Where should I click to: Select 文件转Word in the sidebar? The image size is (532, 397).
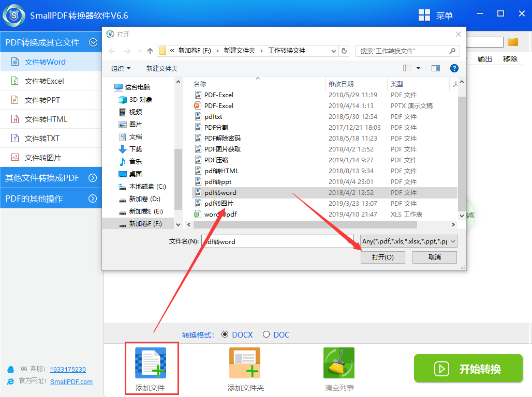(51, 62)
